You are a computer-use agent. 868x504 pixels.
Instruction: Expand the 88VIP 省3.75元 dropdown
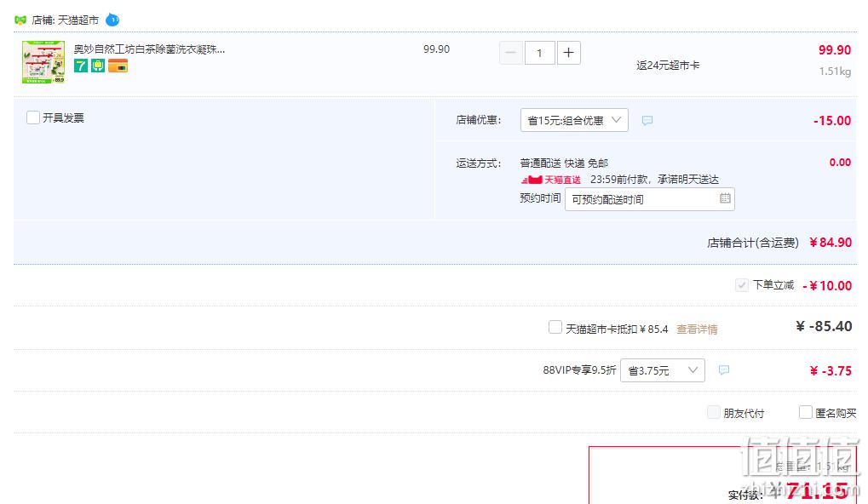(663, 370)
